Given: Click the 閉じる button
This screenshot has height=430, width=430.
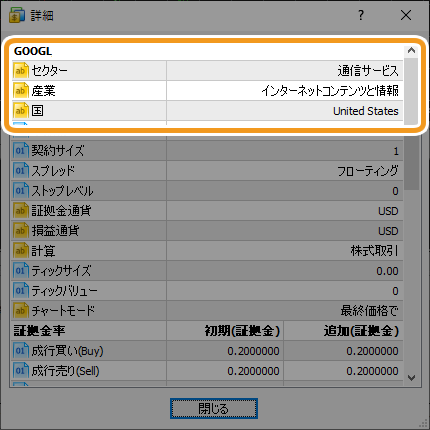Looking at the screenshot, I should click(x=214, y=408).
